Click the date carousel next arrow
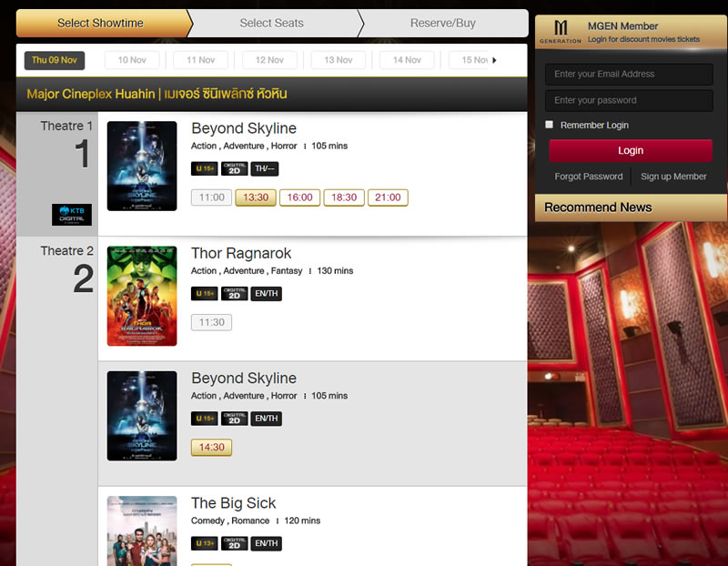Viewport: 728px width, 566px height. pos(494,60)
